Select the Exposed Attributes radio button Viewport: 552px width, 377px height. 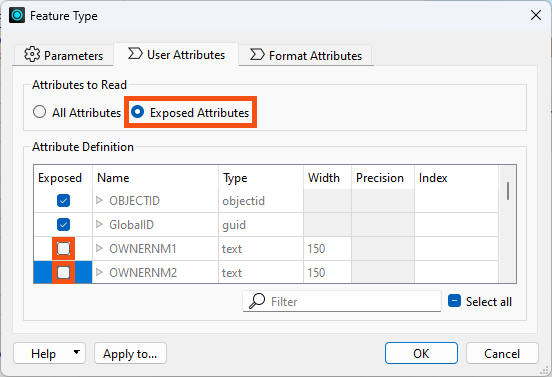tap(137, 112)
